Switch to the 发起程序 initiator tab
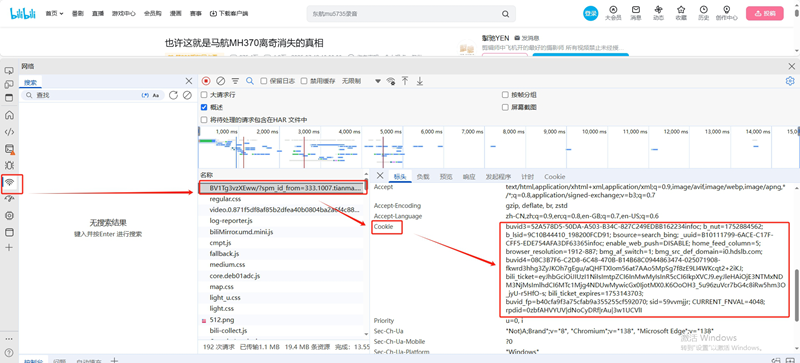Image resolution: width=800 pixels, height=363 pixels. [x=498, y=177]
